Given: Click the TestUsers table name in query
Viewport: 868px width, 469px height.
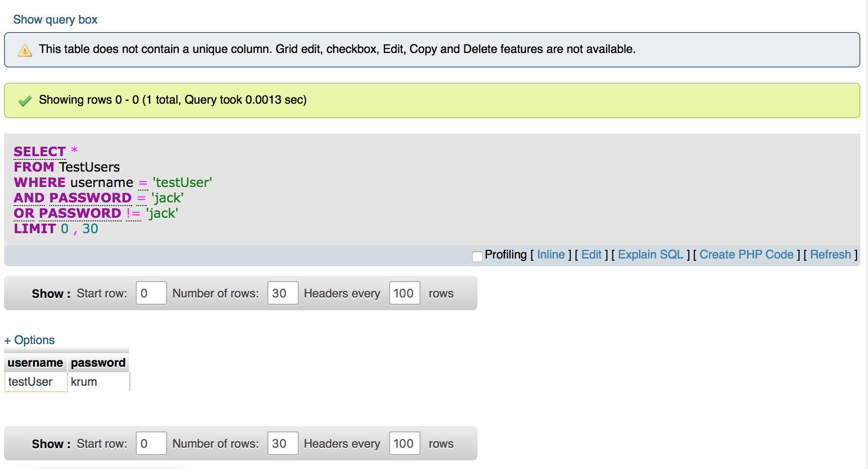Looking at the screenshot, I should click(x=89, y=167).
